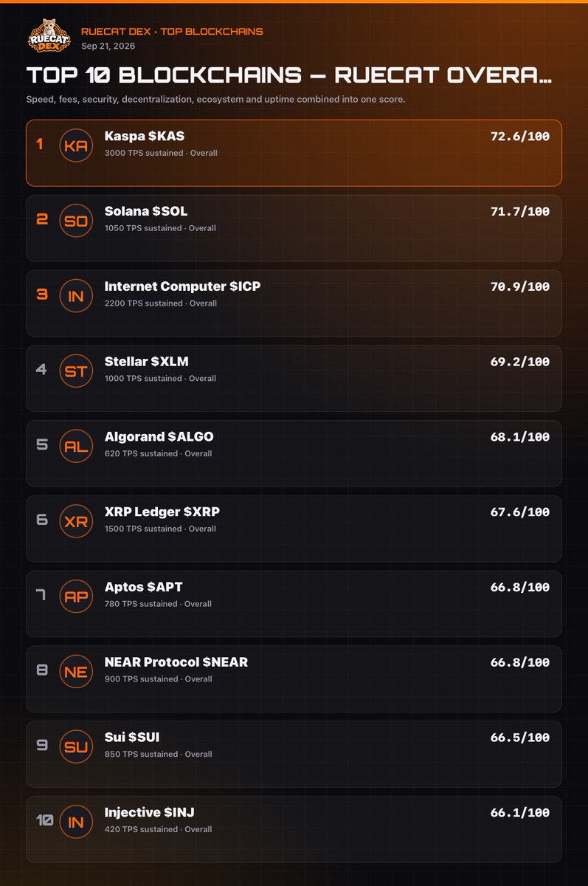Click the AL Algorand circle icon
Viewport: 588px width, 886px height.
pyautogui.click(x=76, y=447)
